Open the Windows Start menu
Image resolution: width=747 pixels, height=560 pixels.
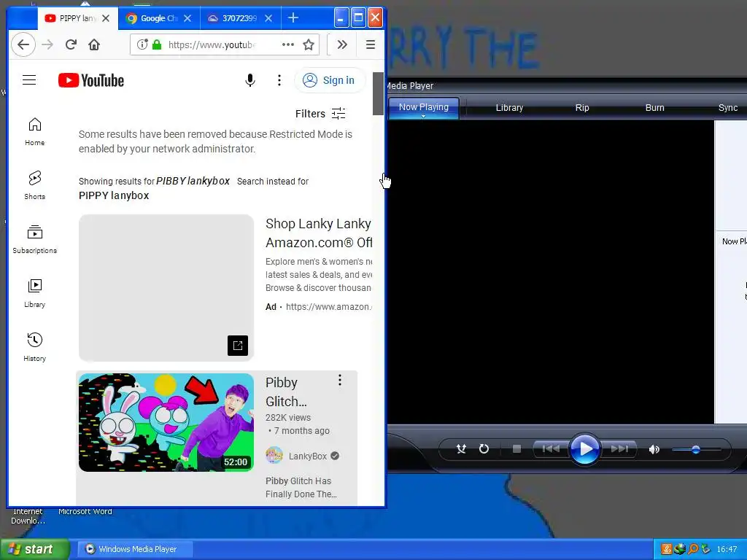(34, 549)
